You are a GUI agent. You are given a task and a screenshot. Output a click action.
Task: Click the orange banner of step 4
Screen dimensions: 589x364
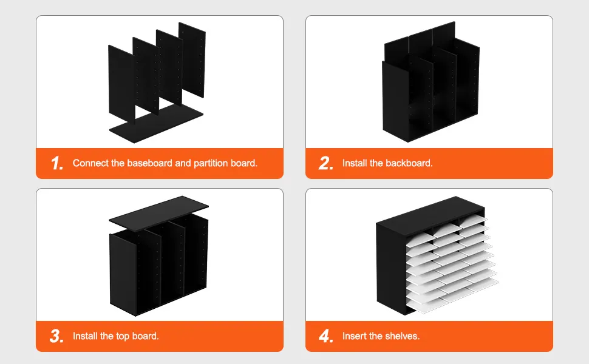429,336
